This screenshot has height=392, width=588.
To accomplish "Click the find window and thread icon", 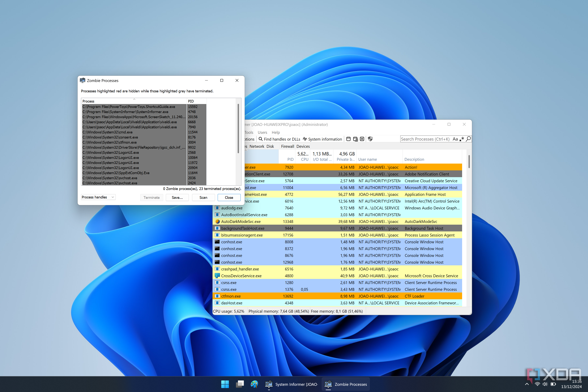I will pyautogui.click(x=355, y=139).
